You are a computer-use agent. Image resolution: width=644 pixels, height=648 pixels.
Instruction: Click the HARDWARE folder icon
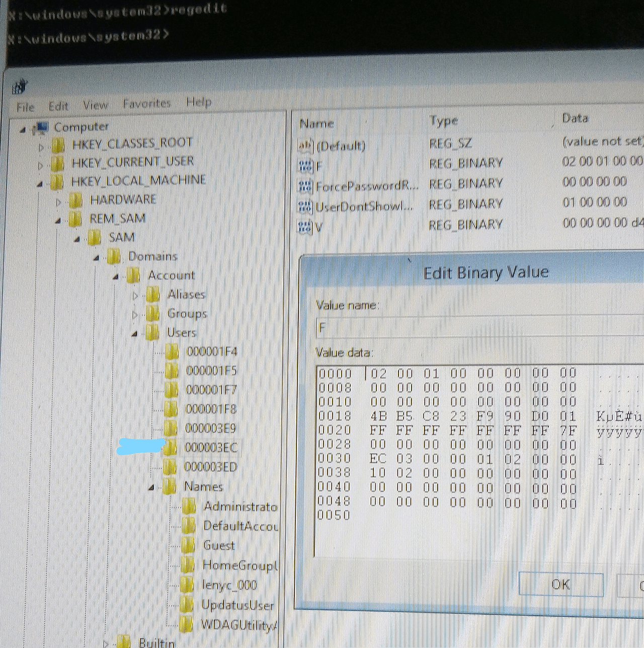tap(75, 201)
